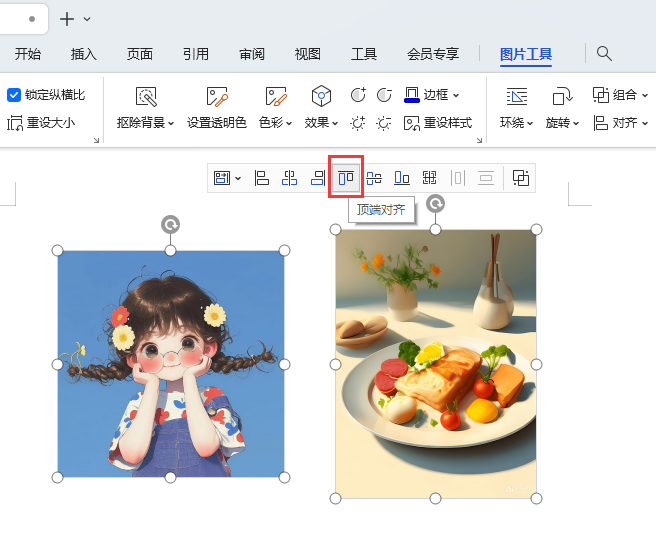Switch to the 引用 tab
Viewport: 656px width, 560px height.
[x=196, y=54]
